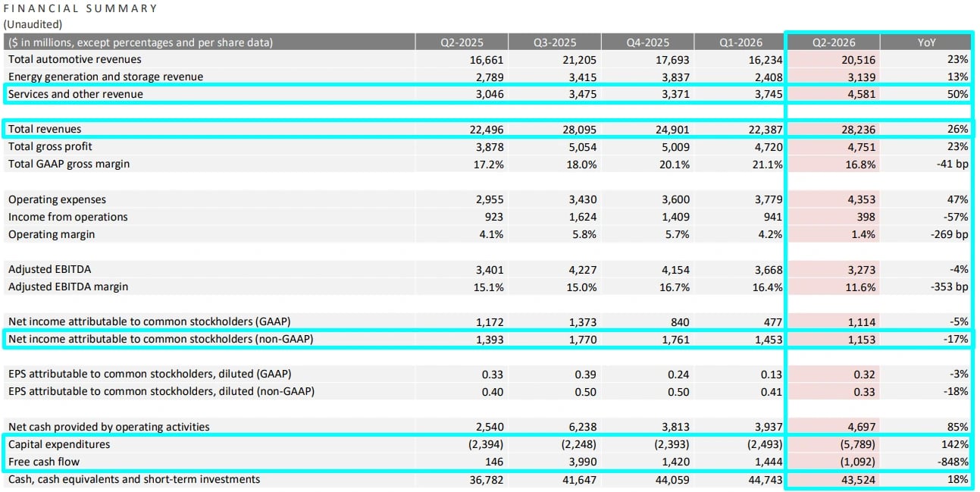980x492 pixels.
Task: Click the 16.8% gross margin value
Action: (x=862, y=164)
